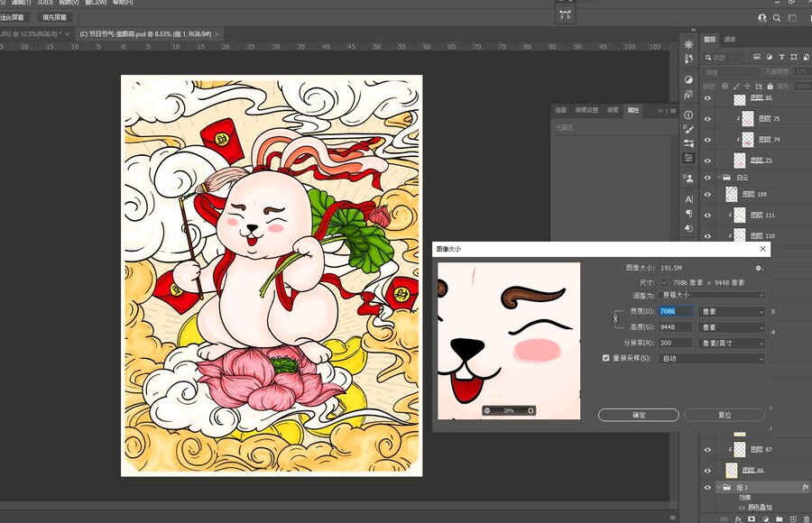Create a new layer

(793, 518)
